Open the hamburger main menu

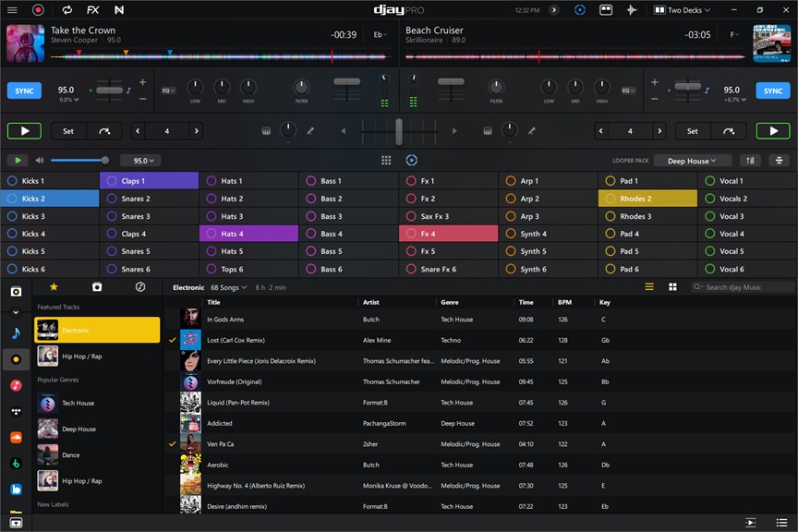pyautogui.click(x=12, y=9)
